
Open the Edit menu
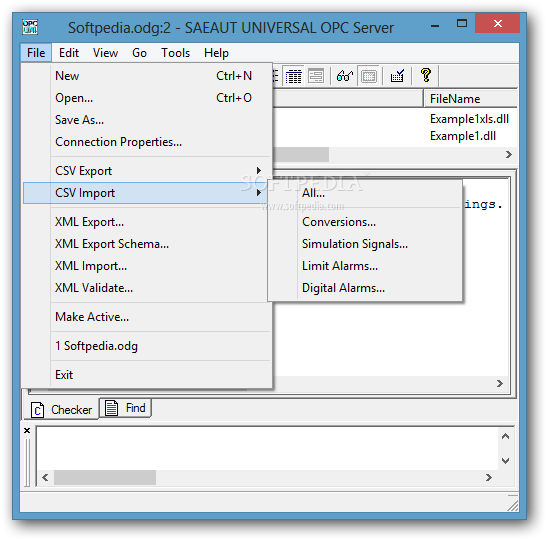pyautogui.click(x=69, y=53)
